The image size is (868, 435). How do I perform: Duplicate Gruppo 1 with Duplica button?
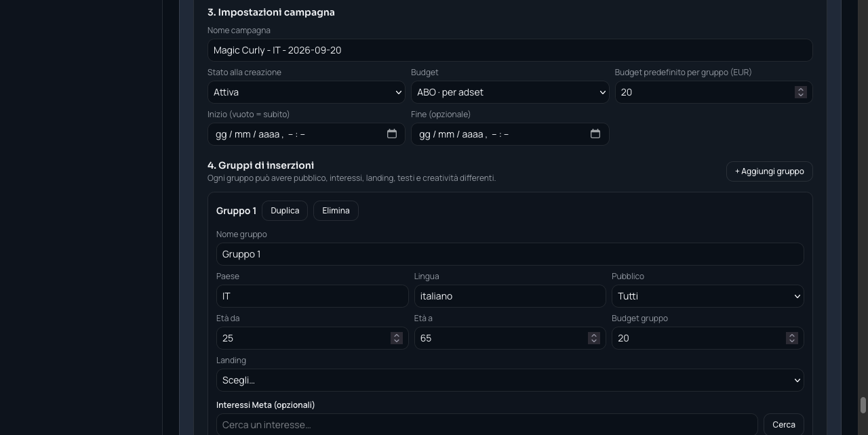pos(285,211)
